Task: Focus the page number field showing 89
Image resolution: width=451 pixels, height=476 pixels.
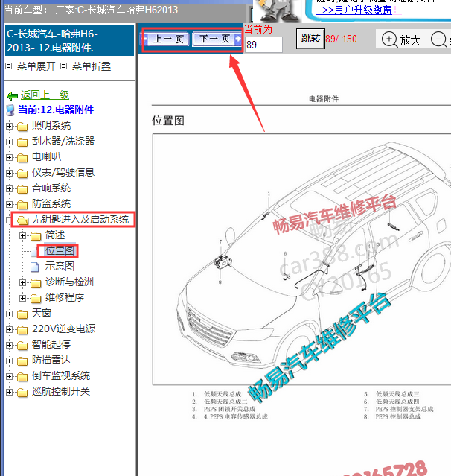Action: click(264, 45)
